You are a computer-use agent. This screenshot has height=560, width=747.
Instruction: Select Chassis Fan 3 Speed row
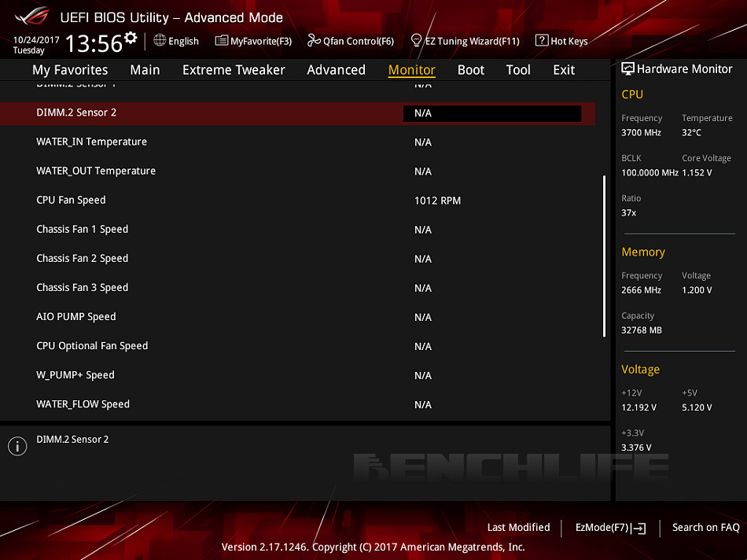click(x=297, y=288)
